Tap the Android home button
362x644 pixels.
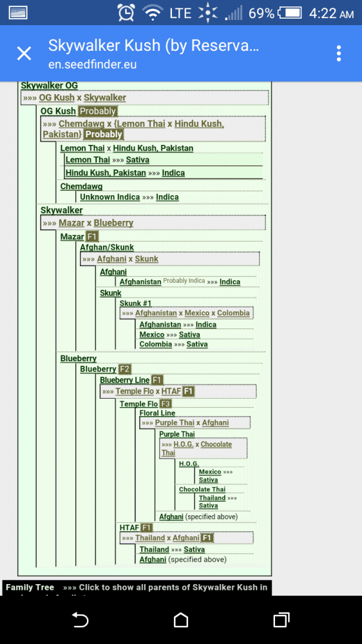tap(181, 620)
